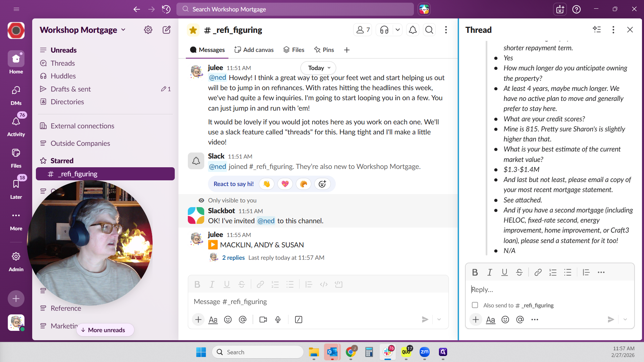Open the Today date dropdown
644x362 pixels.
pos(318,68)
